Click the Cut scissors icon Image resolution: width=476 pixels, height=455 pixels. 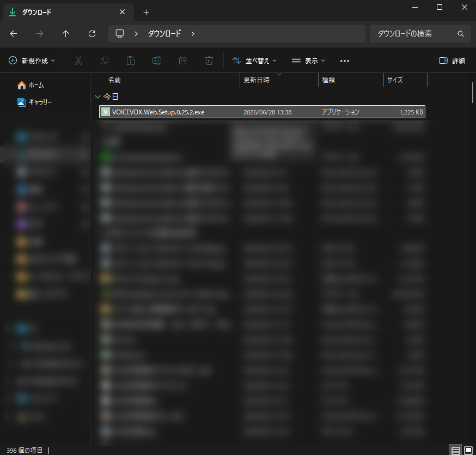pyautogui.click(x=78, y=60)
